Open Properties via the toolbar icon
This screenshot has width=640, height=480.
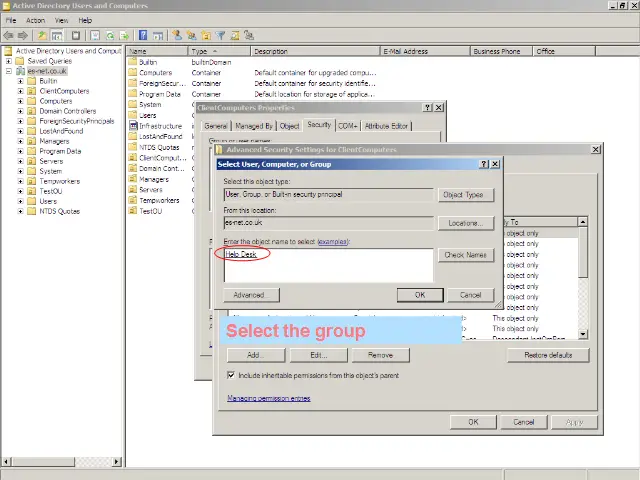click(x=95, y=36)
